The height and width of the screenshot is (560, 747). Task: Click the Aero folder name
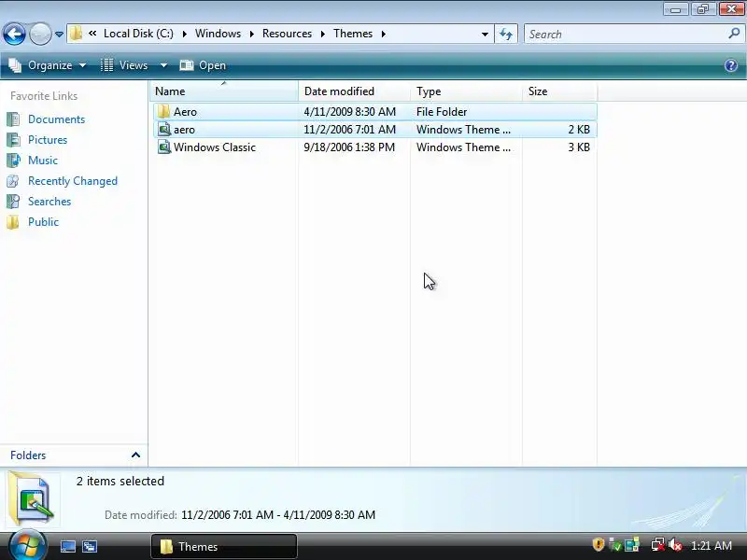pos(185,112)
